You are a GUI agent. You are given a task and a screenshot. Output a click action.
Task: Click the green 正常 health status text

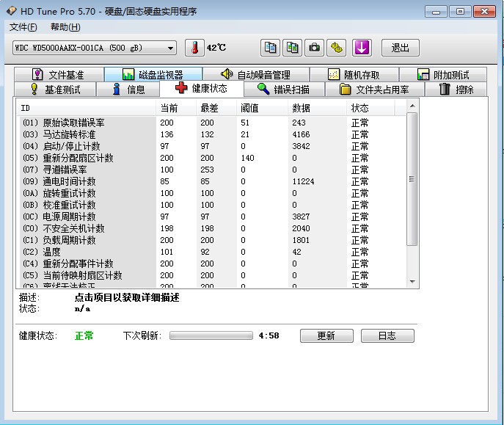[x=84, y=335]
